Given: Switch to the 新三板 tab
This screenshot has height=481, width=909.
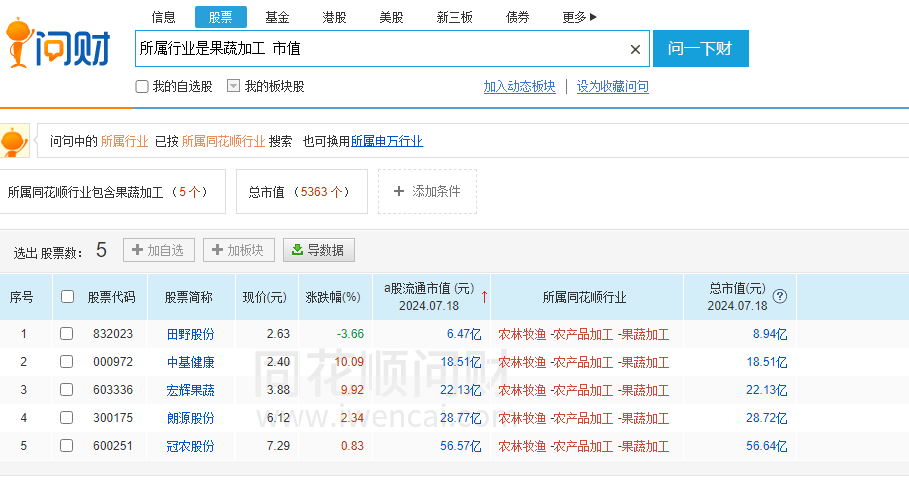Looking at the screenshot, I should (454, 17).
